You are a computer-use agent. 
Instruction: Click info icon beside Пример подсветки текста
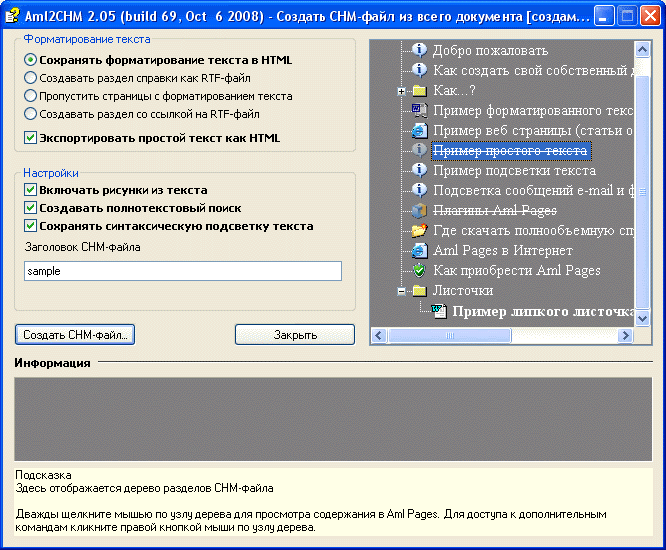tap(419, 170)
